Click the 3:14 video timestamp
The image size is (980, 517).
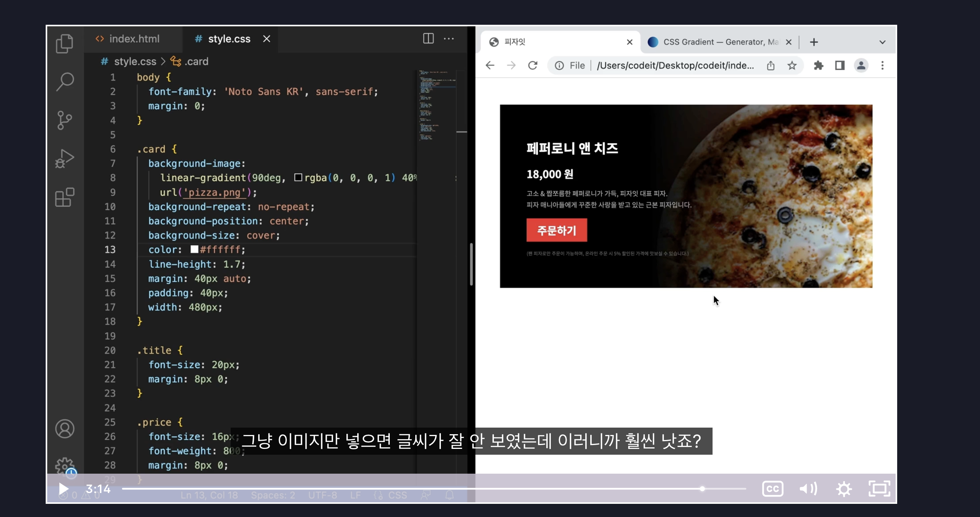pos(98,489)
